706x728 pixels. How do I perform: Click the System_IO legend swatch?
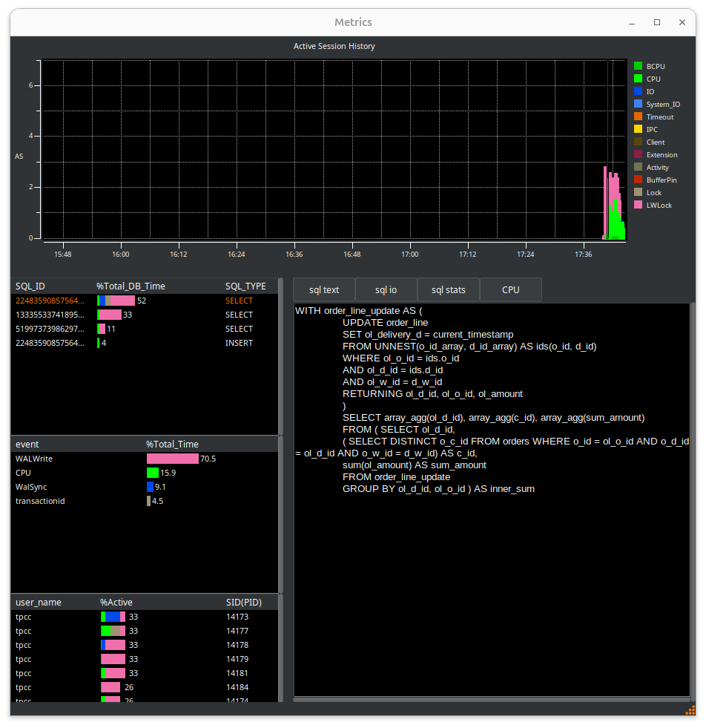click(x=638, y=104)
